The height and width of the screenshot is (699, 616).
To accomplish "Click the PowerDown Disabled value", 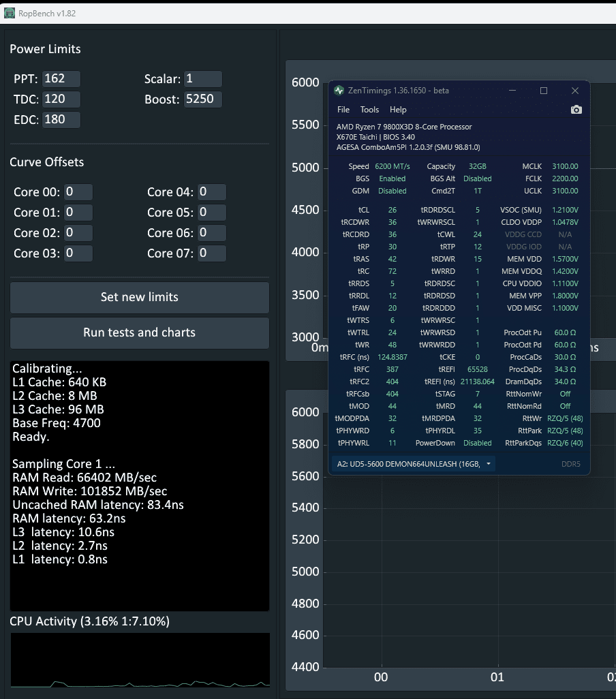I will point(478,443).
